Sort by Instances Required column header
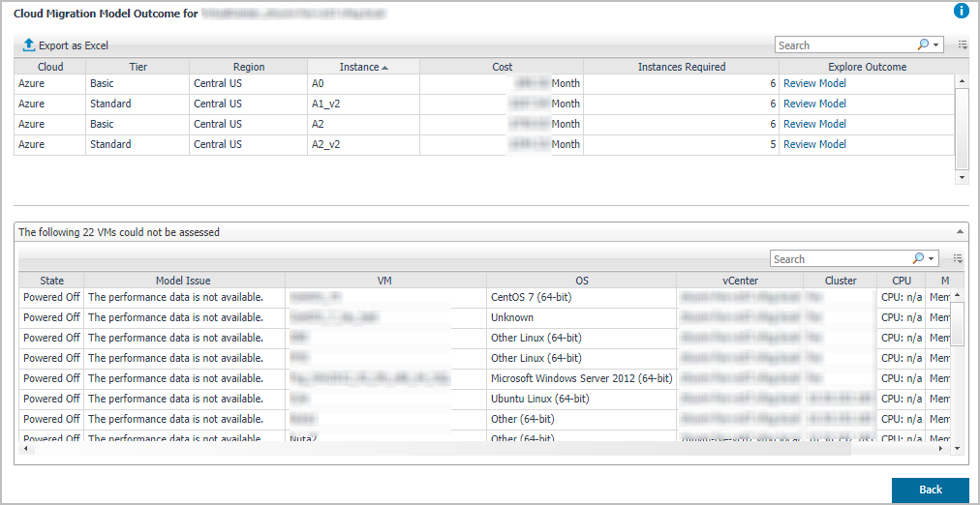The image size is (980, 505). [x=681, y=67]
